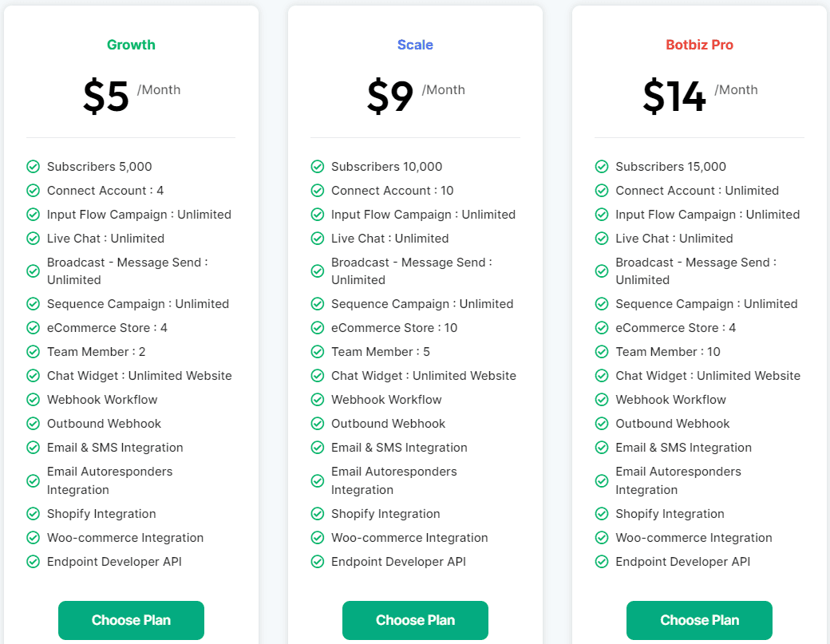Select the checkmark by eCommerce Store : 10

click(x=317, y=327)
